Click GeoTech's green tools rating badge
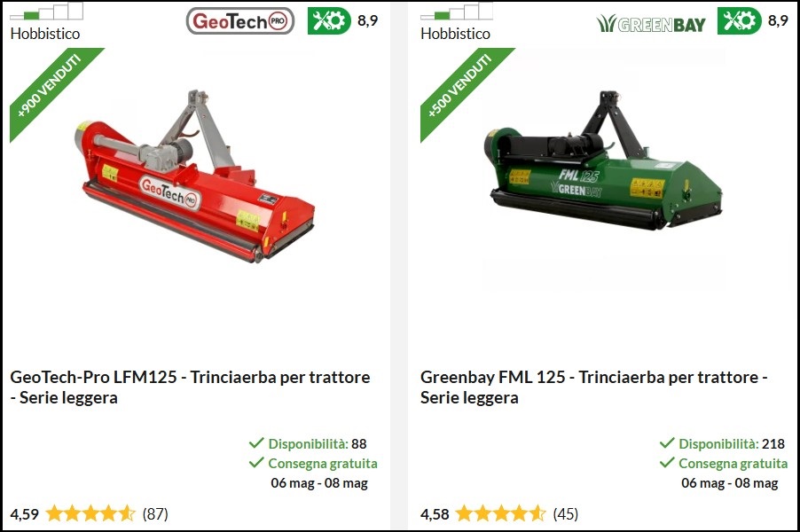Screen dimensions: 800x532 (330, 21)
